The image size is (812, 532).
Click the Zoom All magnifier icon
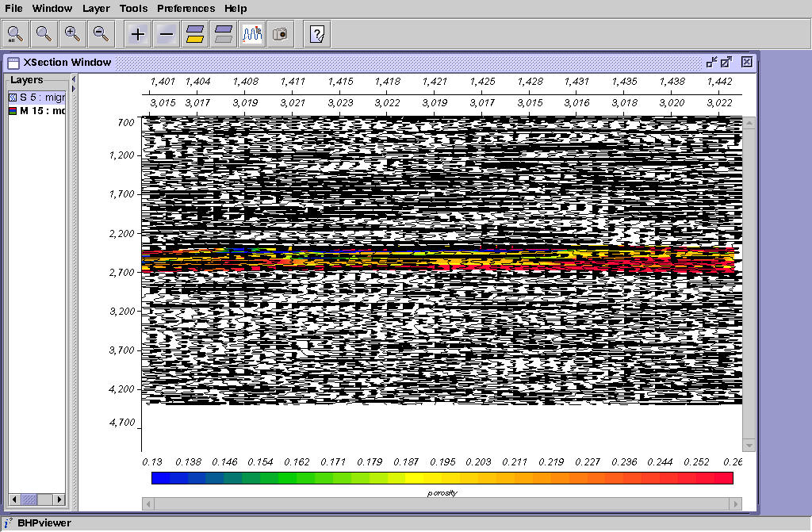(16, 34)
